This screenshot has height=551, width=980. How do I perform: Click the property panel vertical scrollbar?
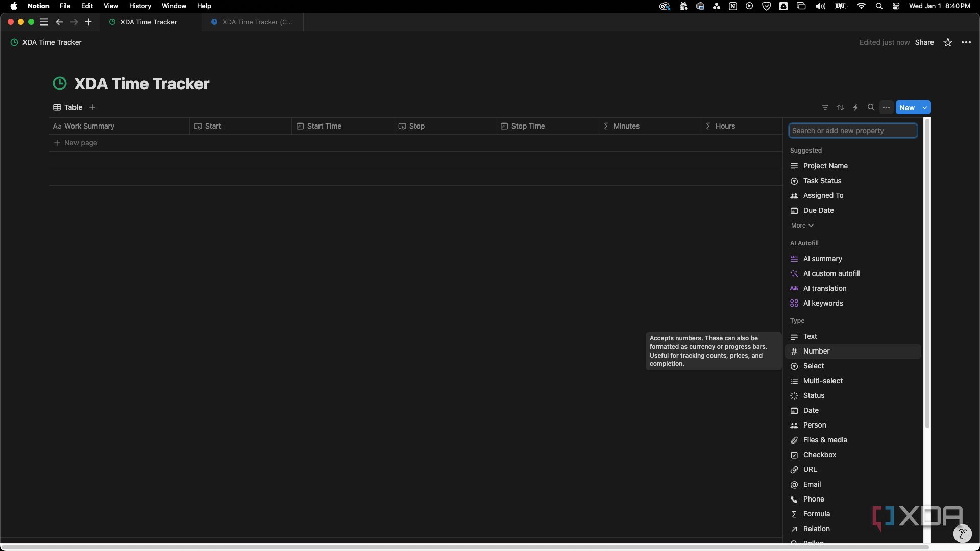tap(927, 273)
